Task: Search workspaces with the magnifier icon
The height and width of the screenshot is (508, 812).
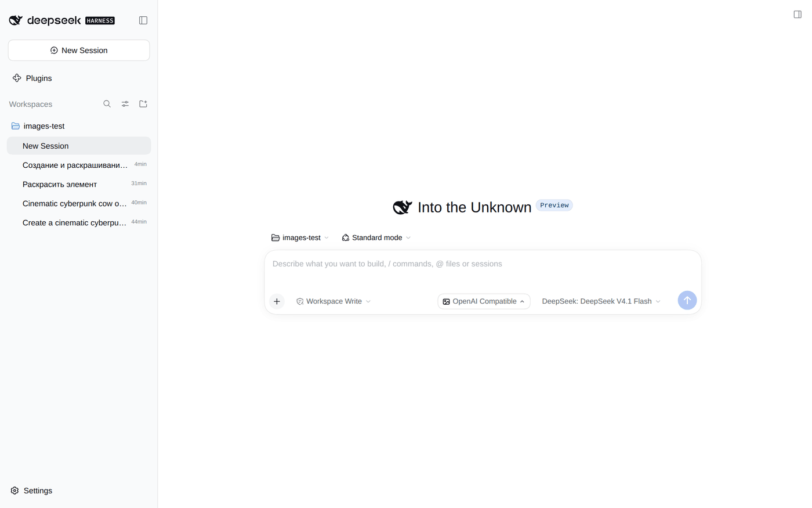Action: pyautogui.click(x=107, y=104)
